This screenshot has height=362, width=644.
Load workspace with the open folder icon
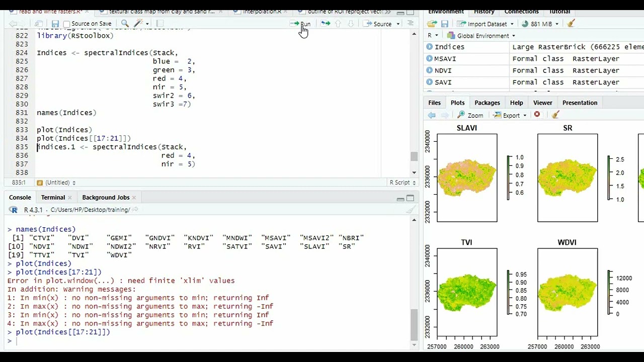point(432,24)
